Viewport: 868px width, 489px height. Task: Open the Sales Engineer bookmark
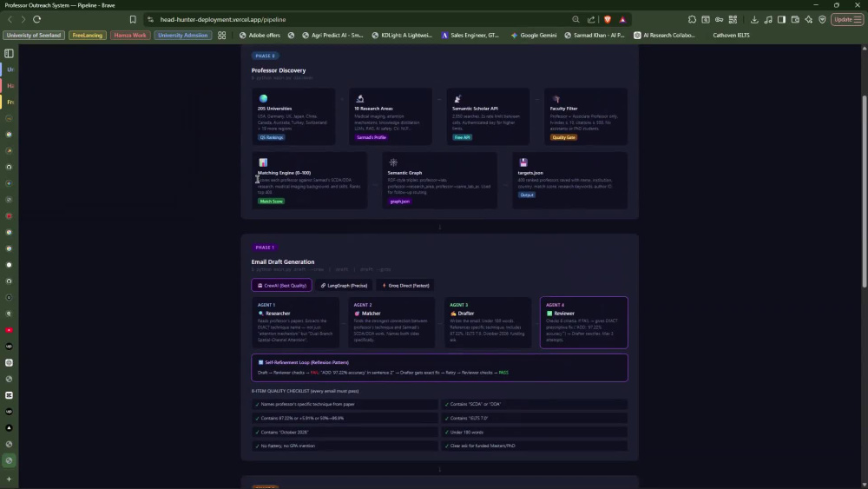470,35
